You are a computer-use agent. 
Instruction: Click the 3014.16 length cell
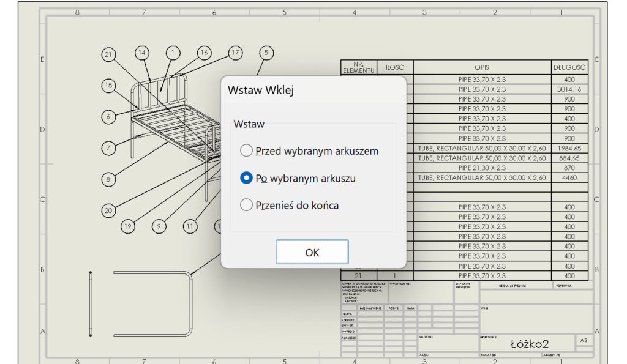569,89
